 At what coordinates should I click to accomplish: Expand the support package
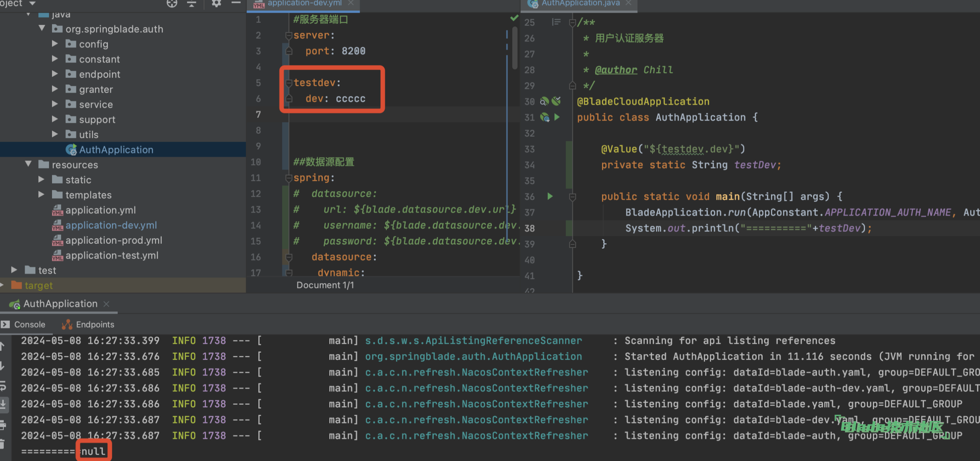pyautogui.click(x=55, y=119)
